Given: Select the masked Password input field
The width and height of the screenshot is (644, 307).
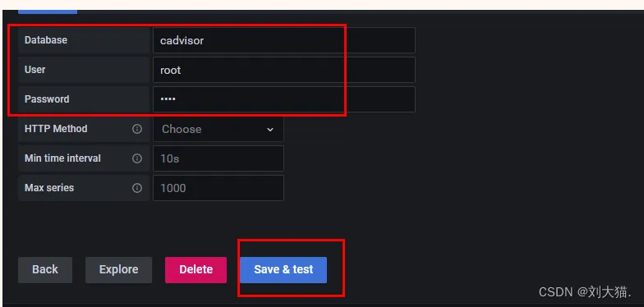Looking at the screenshot, I should (284, 99).
